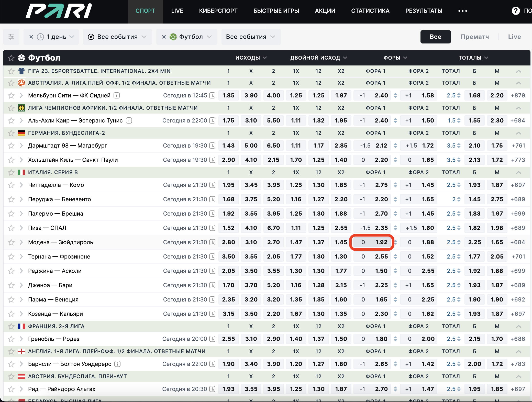Open the КИБЕРСПОРТ tab
The height and width of the screenshot is (402, 532).
pos(218,11)
